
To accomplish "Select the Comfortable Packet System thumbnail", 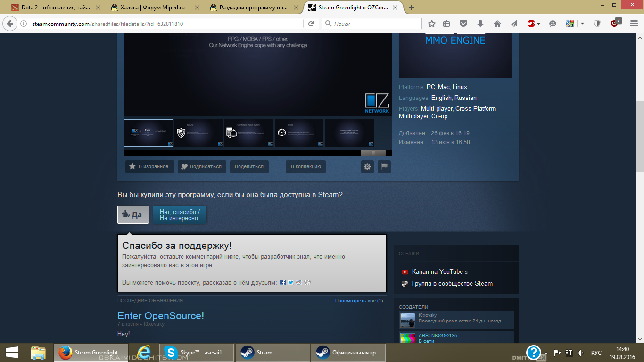I will click(249, 133).
